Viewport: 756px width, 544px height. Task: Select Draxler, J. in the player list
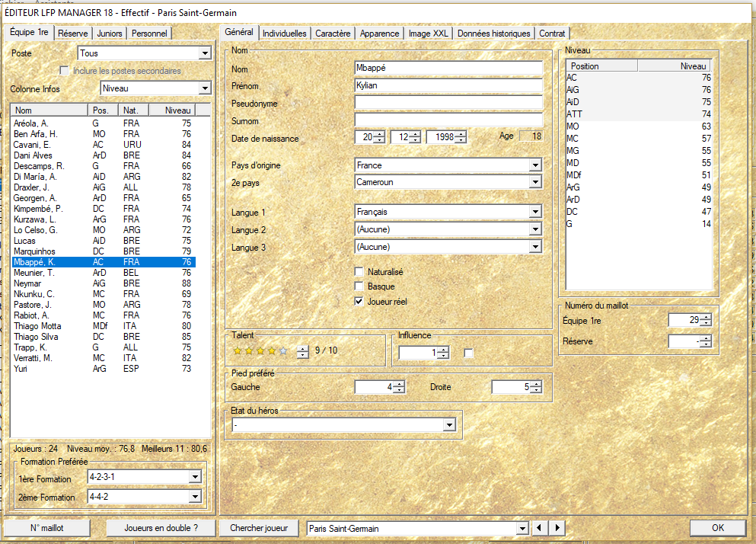pyautogui.click(x=104, y=187)
